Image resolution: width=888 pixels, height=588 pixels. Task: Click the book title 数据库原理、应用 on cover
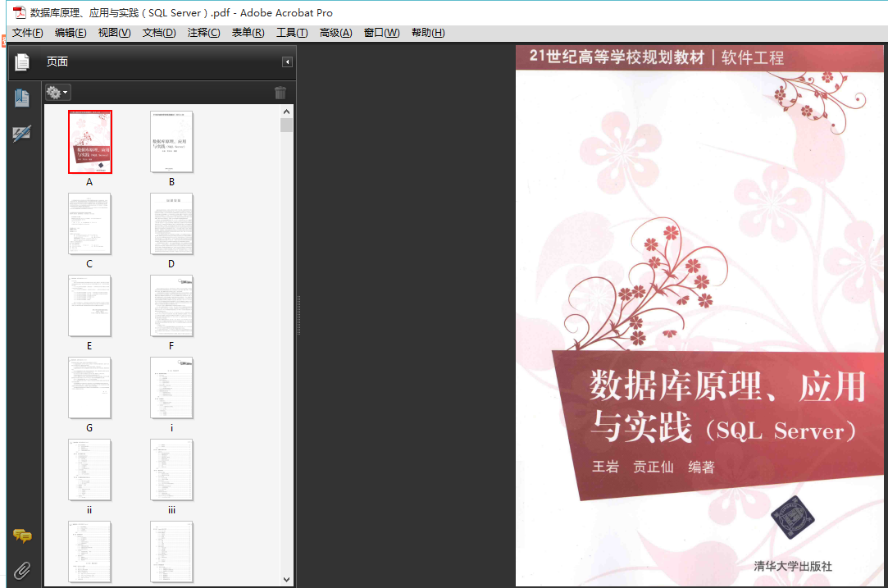coord(728,386)
